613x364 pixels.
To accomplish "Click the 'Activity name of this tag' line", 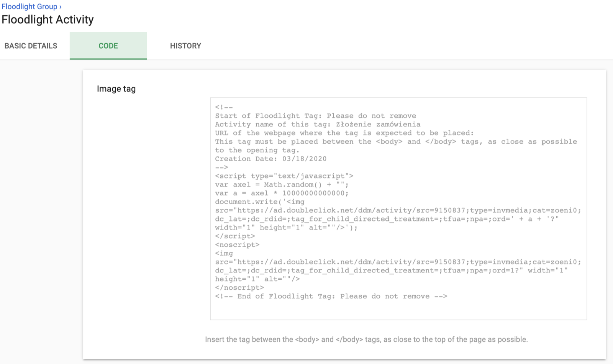I will [x=318, y=124].
